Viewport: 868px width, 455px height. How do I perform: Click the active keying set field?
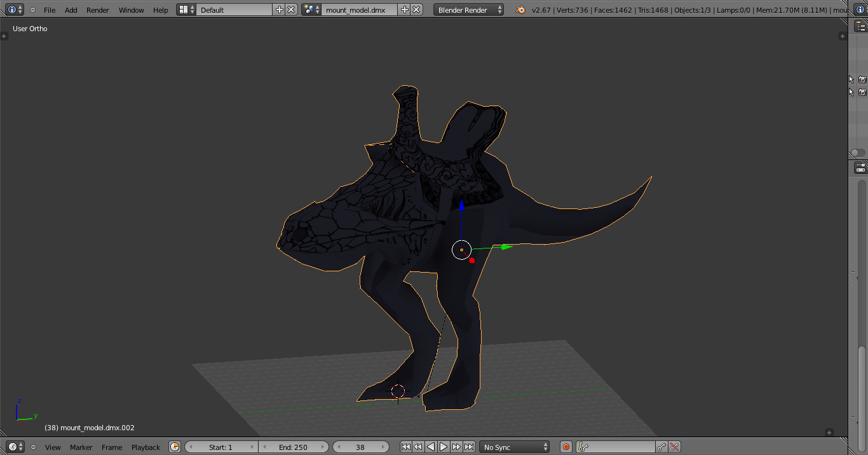[x=616, y=447]
